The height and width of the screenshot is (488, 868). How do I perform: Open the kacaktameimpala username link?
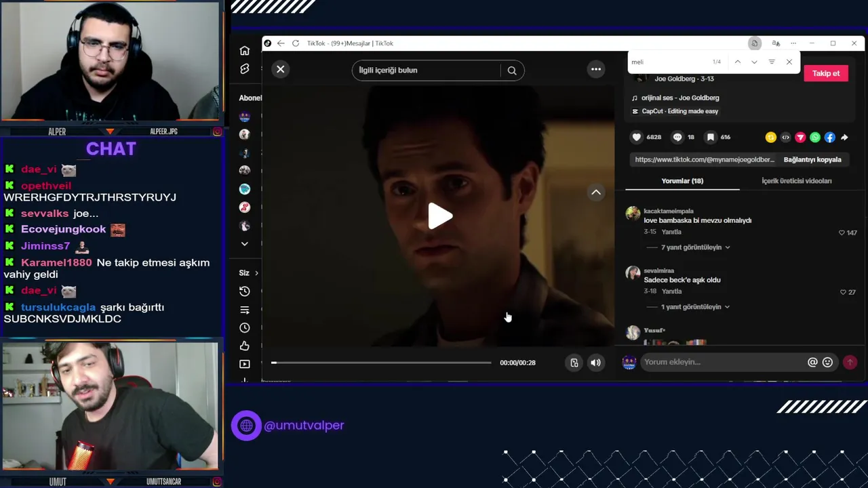click(x=668, y=211)
